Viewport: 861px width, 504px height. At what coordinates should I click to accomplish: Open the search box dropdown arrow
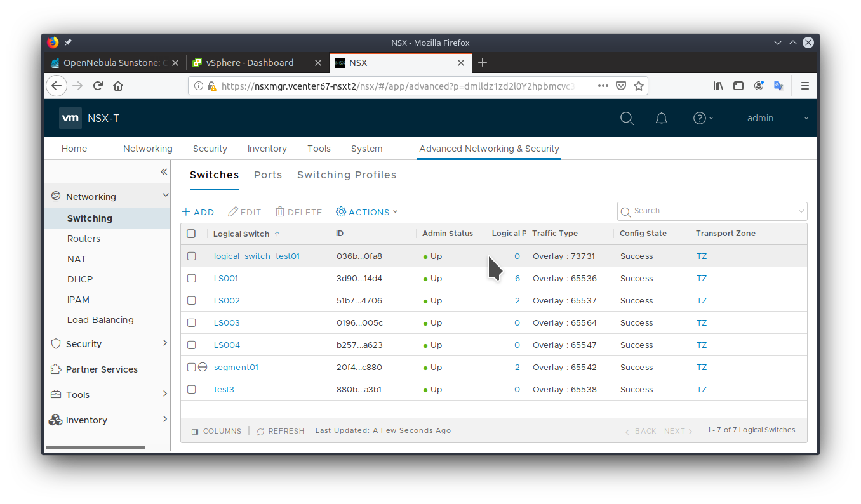(x=801, y=211)
